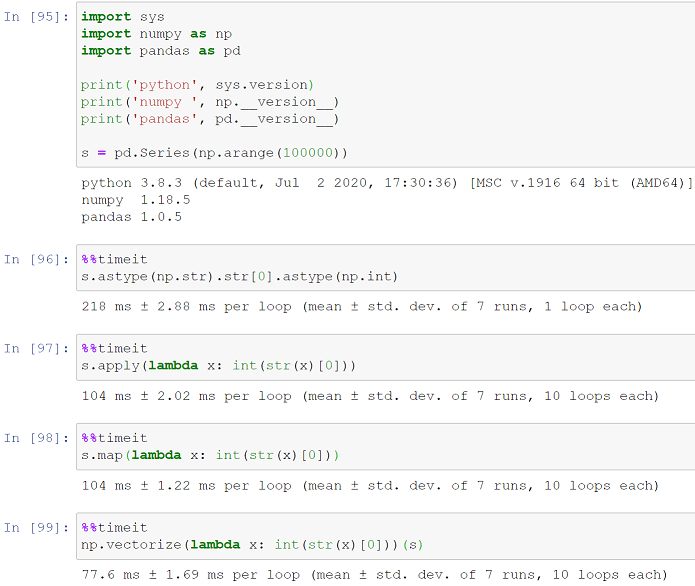The height and width of the screenshot is (586, 695).
Task: Click the 218 ms timing output
Action: (x=362, y=307)
